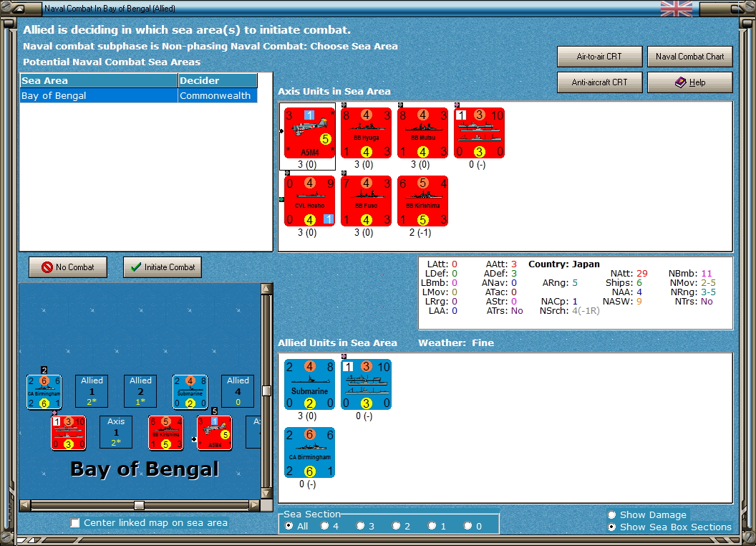Select sea section 1 radio button

432,526
